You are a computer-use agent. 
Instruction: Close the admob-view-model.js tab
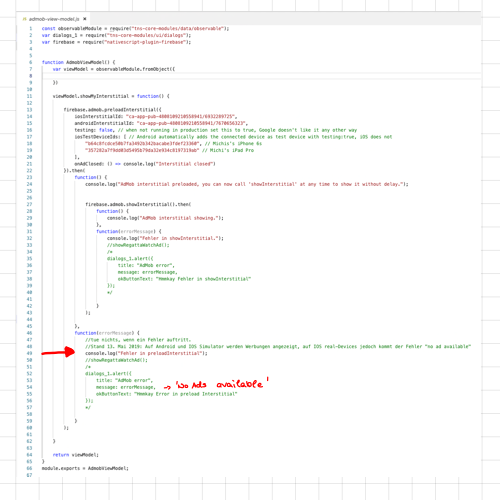pos(85,19)
